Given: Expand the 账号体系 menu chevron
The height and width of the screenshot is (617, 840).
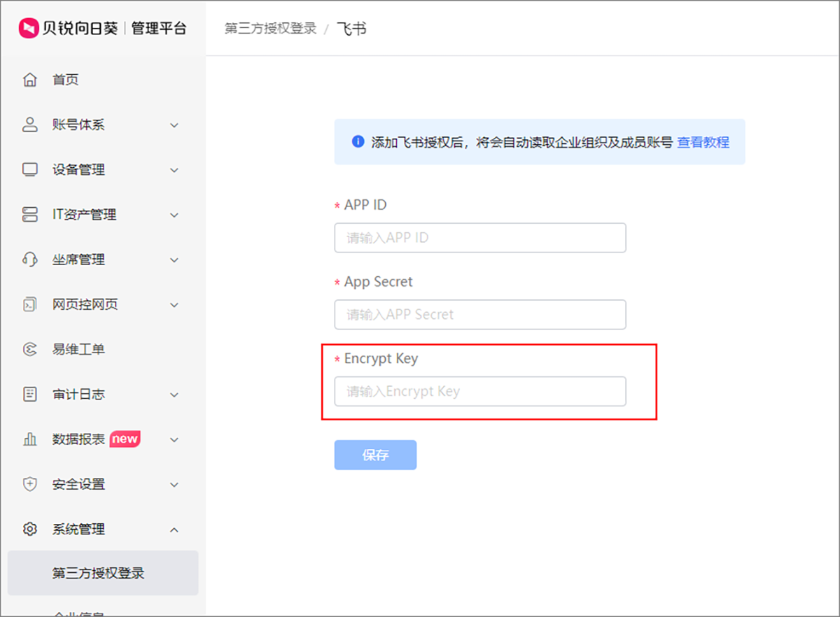Looking at the screenshot, I should [174, 125].
